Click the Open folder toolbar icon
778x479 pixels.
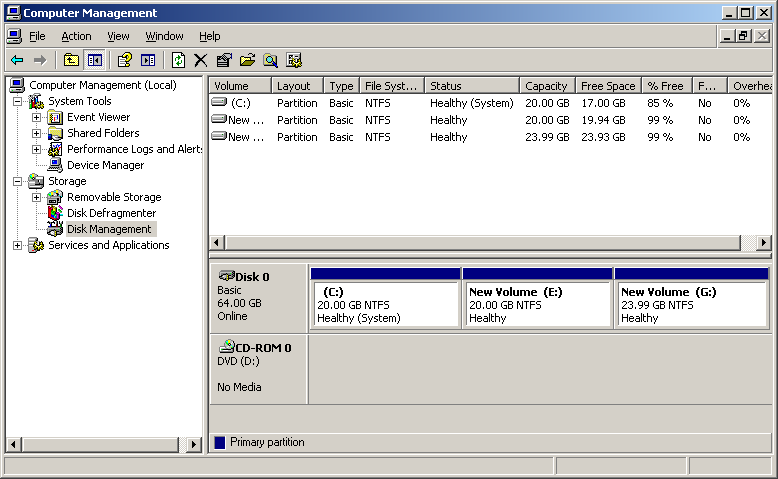247,61
